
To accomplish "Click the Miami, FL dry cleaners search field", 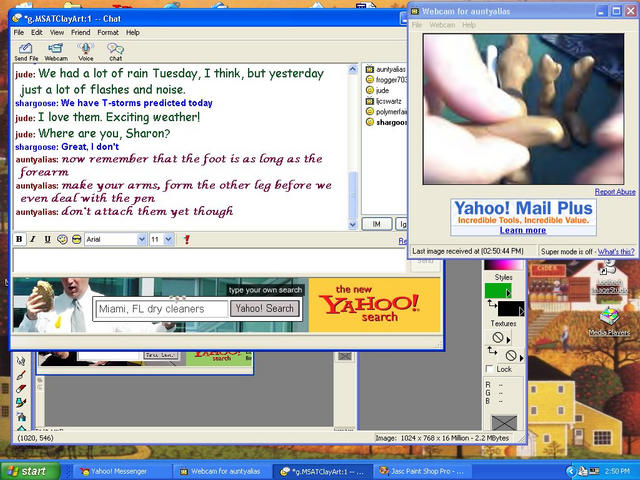I will [x=161, y=309].
